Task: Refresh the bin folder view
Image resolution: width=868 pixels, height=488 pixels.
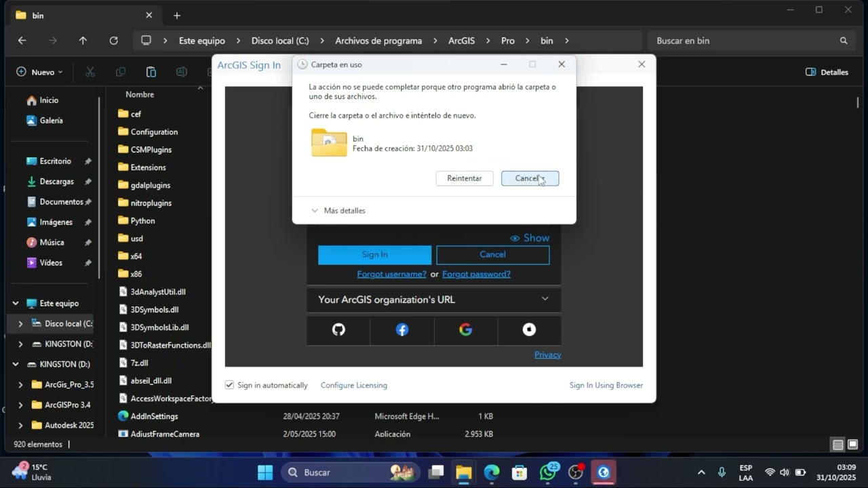Action: [x=113, y=41]
